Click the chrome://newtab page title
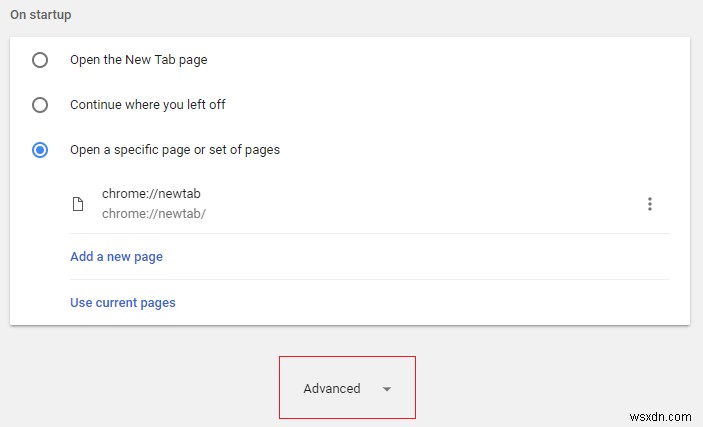 tap(144, 194)
